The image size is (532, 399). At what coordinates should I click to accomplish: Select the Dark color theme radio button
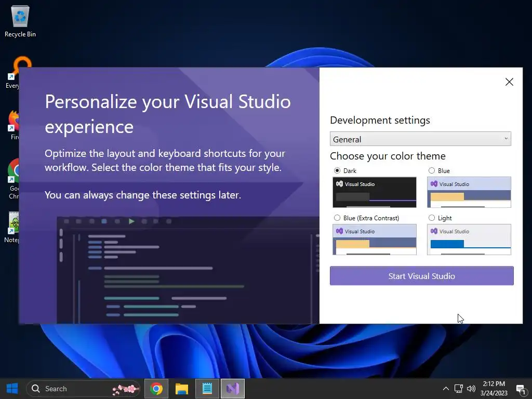click(x=337, y=170)
